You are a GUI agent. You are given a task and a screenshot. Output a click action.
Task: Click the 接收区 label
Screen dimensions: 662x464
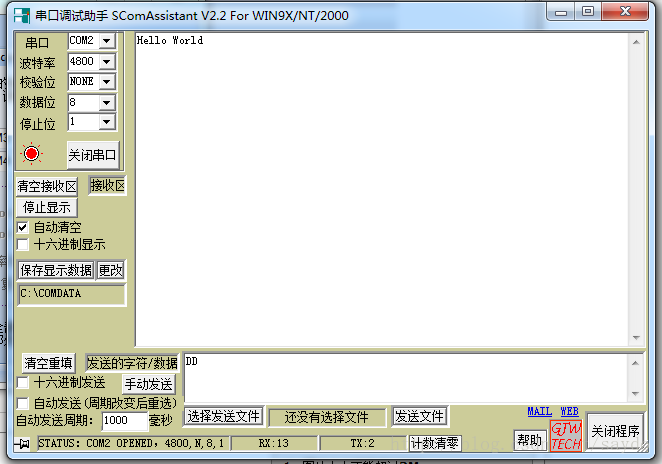[x=107, y=186]
